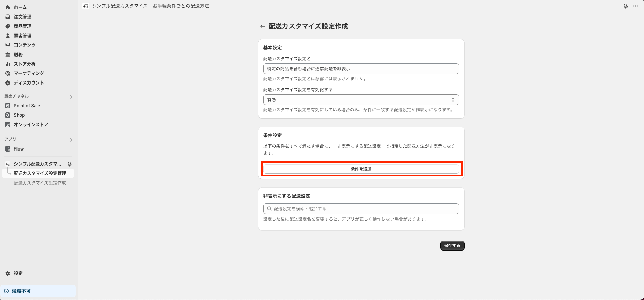Open the 有効 status dropdown
Image resolution: width=644 pixels, height=300 pixels.
point(361,100)
